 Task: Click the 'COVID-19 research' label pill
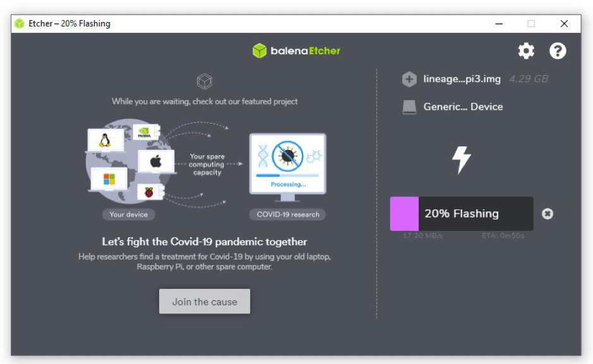coord(288,214)
